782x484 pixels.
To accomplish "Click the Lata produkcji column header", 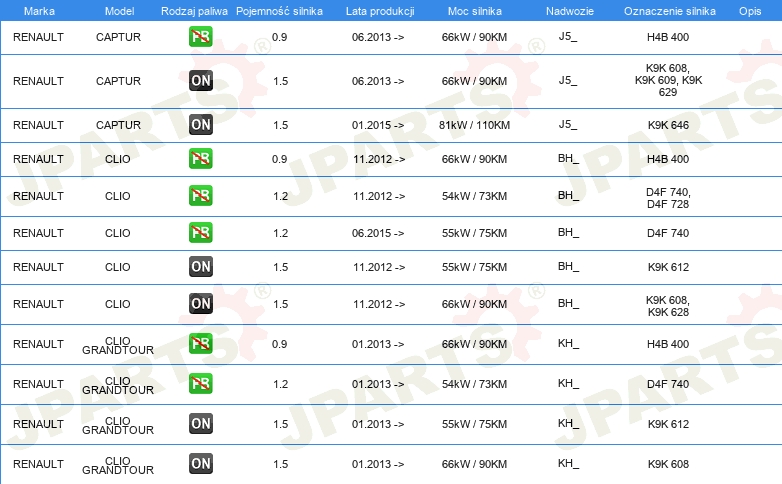I will pos(380,11).
